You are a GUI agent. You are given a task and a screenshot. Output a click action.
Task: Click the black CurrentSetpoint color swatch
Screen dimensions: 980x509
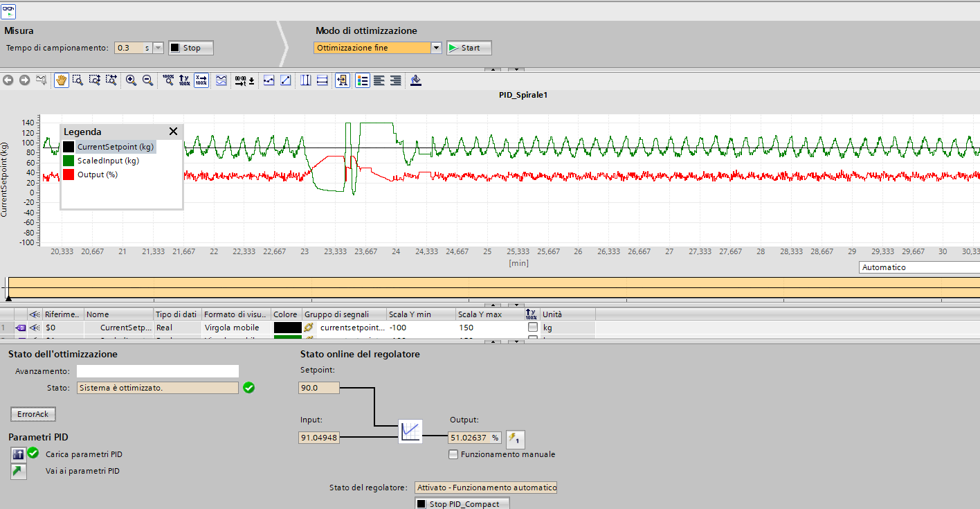(x=287, y=327)
